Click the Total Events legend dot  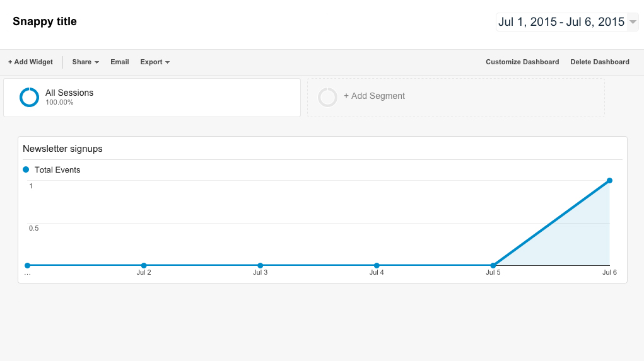click(x=26, y=169)
